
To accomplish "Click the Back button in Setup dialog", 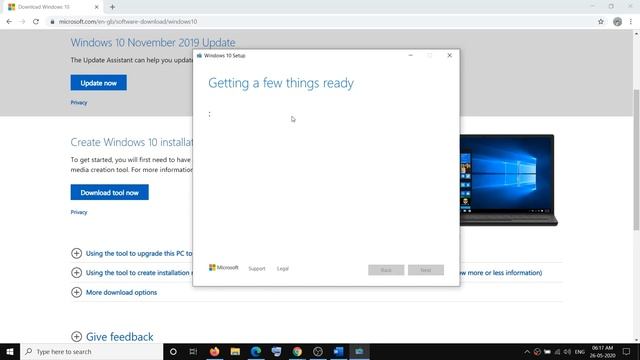I will coord(386,270).
